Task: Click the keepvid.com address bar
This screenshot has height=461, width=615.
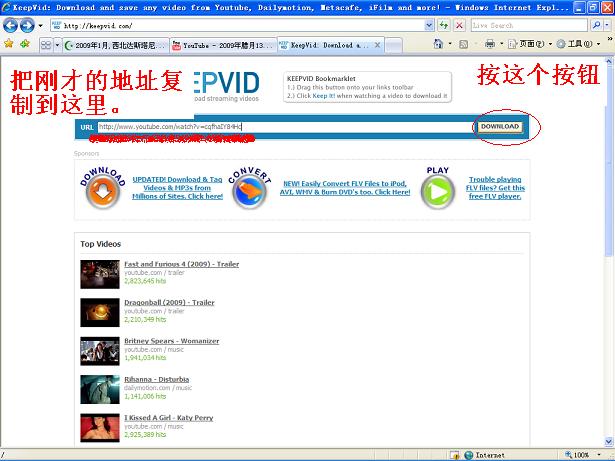Action: [x=237, y=26]
